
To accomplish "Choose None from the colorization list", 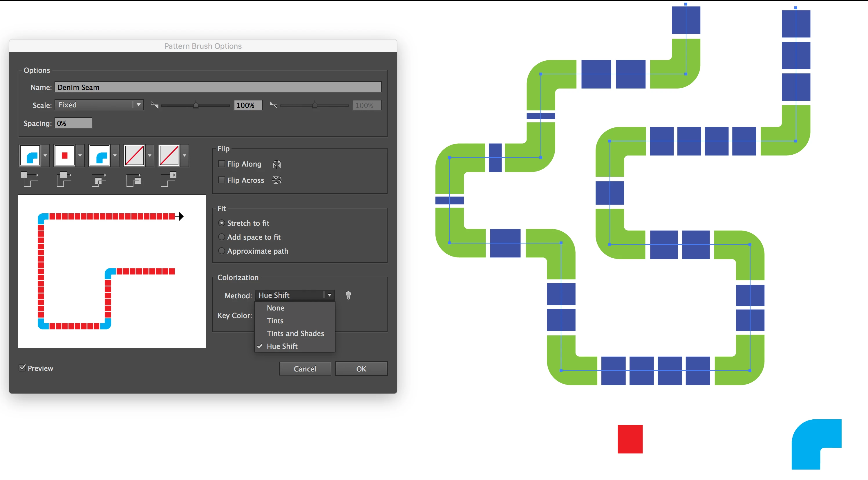I will tap(275, 308).
